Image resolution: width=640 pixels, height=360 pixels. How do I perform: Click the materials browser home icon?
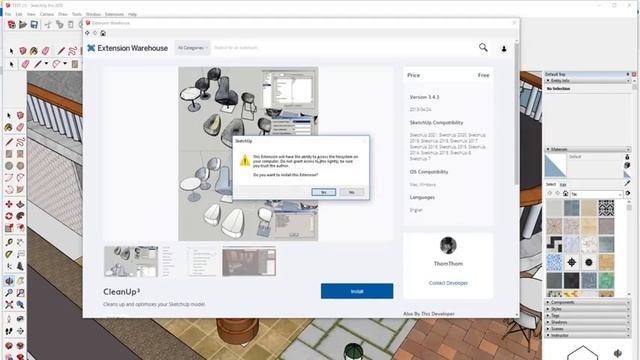(x=565, y=193)
